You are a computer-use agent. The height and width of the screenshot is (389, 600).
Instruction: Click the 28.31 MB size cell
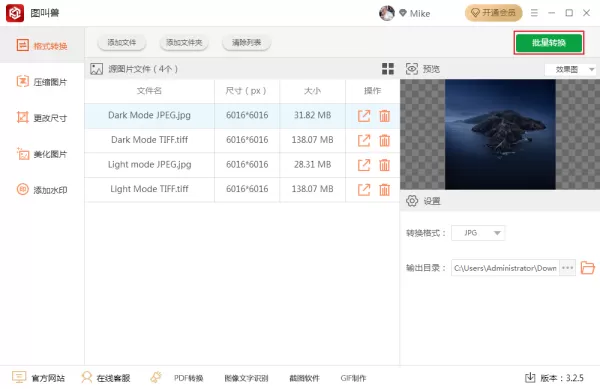pos(313,165)
